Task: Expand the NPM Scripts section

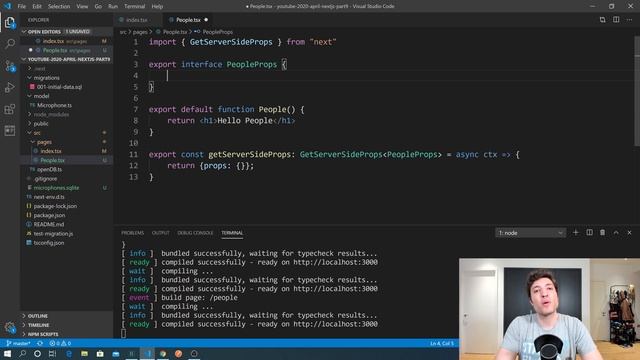Action: 67,334
